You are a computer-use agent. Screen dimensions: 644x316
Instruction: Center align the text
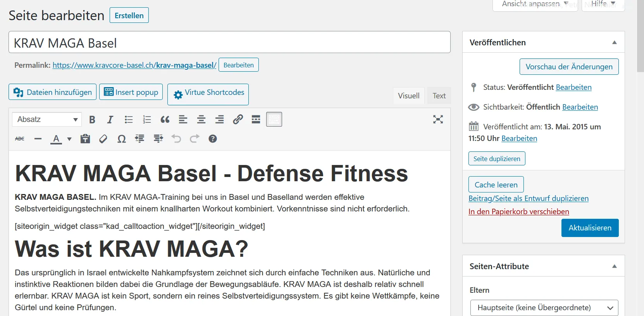click(201, 119)
